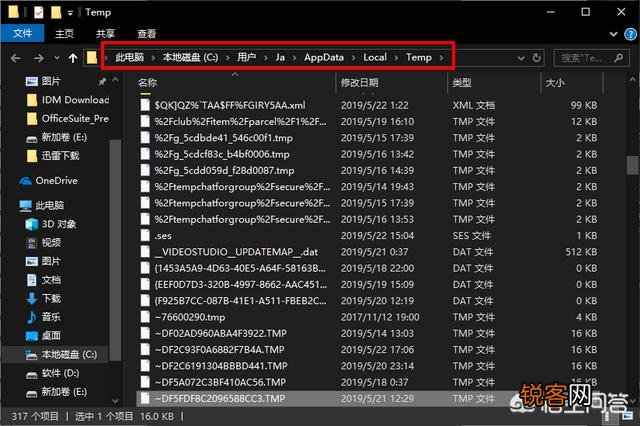Select 此电脑 in the navigation pane
The image size is (640, 426).
coord(42,205)
